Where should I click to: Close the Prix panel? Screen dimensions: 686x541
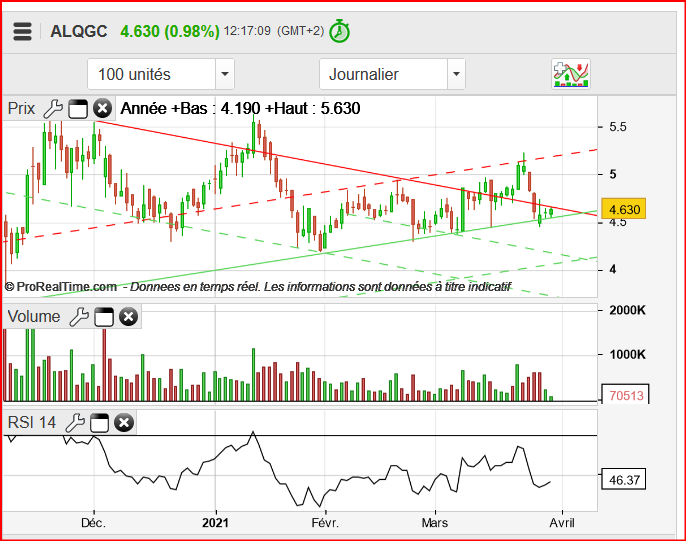click(103, 108)
